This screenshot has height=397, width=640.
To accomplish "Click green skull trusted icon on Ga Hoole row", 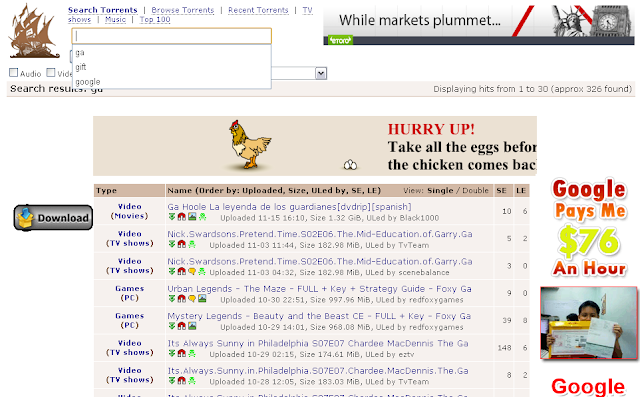I will tap(202, 217).
